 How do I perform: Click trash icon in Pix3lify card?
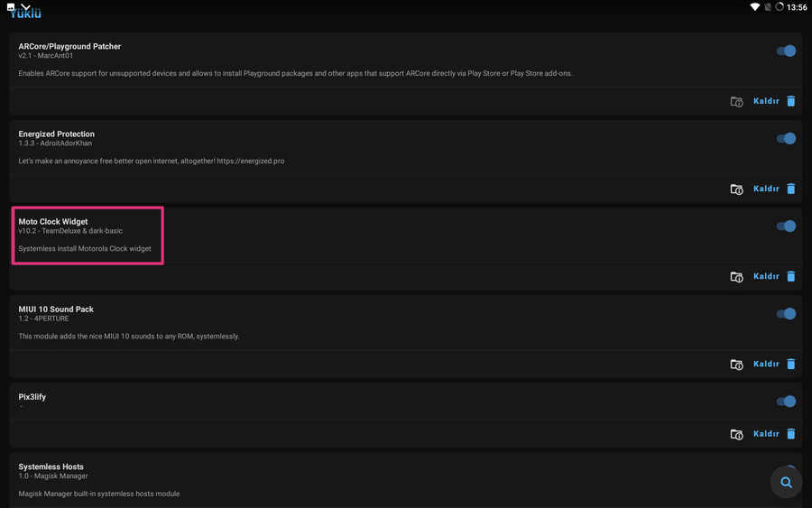tap(790, 433)
